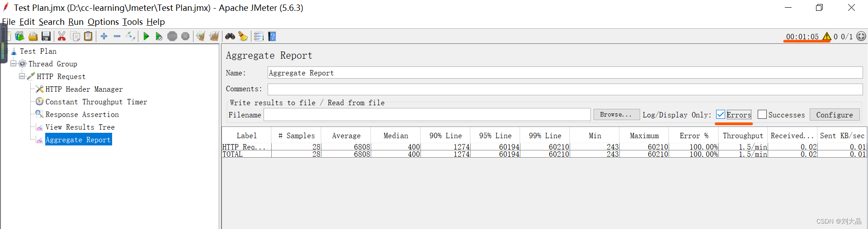868x229 pixels.
Task: Start test with no pauses icon
Action: pos(159,36)
